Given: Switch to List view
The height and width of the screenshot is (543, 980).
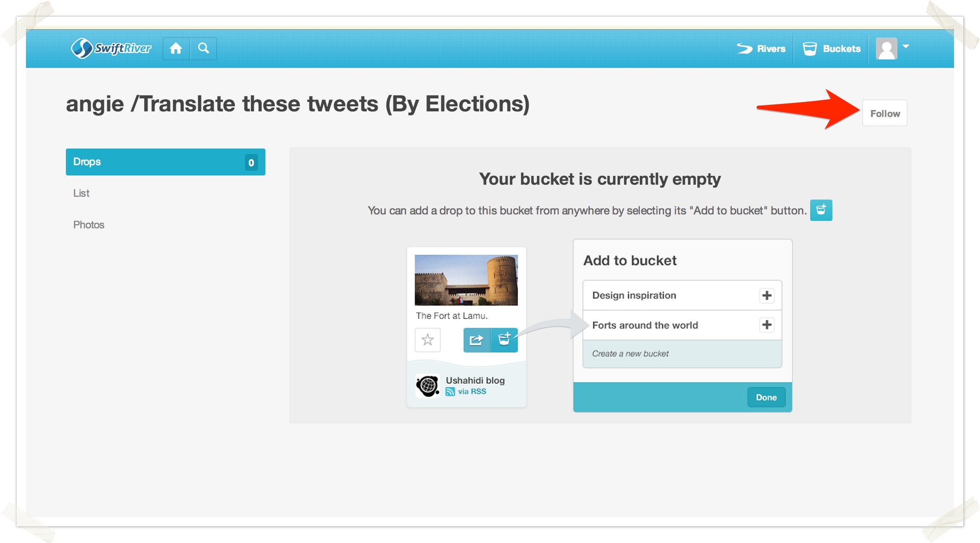Looking at the screenshot, I should point(82,193).
